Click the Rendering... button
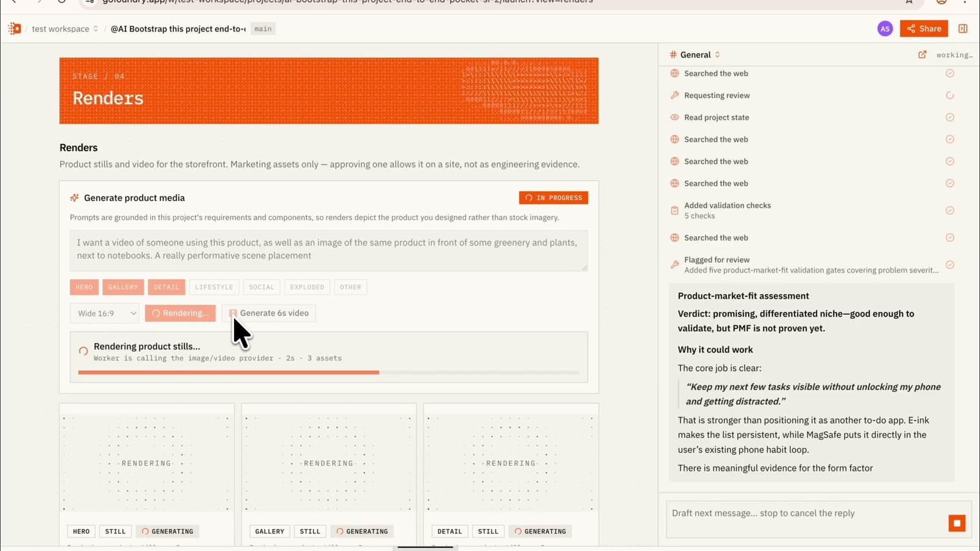Screen dimensions: 980x551 coord(180,313)
